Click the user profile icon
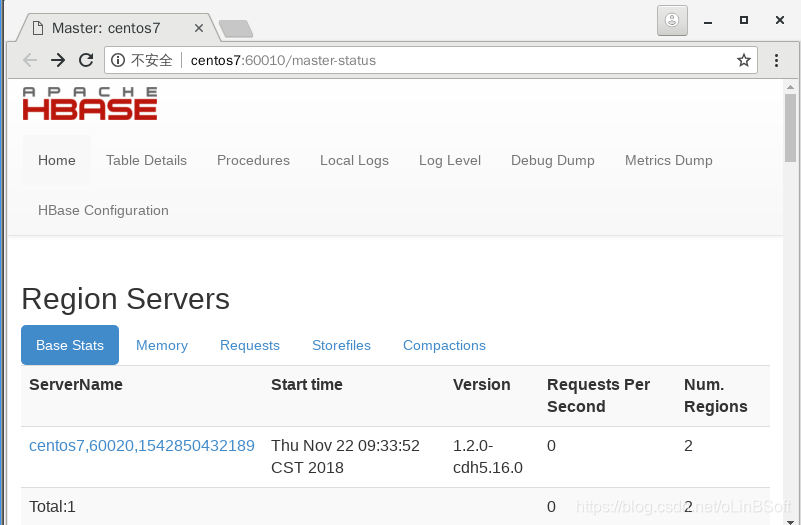801x525 pixels. [672, 20]
